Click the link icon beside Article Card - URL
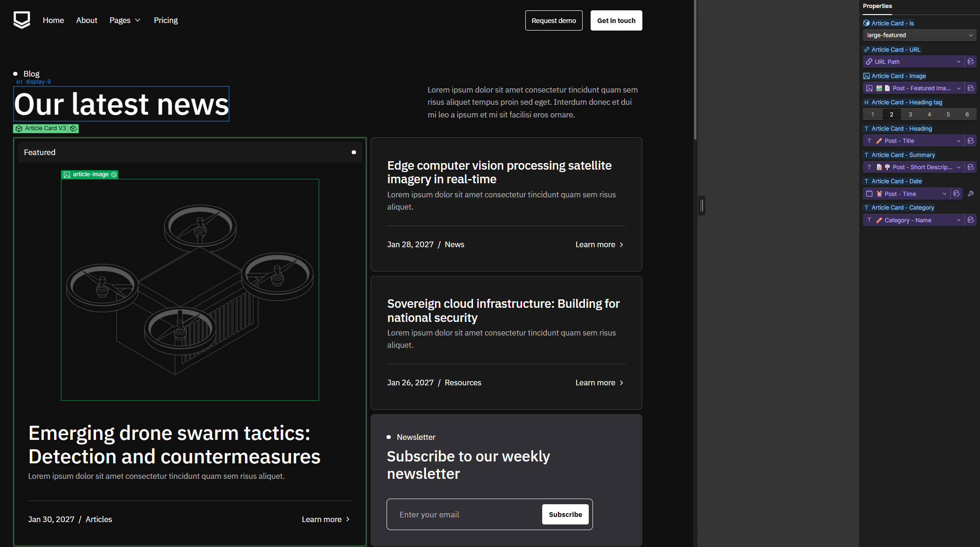The width and height of the screenshot is (980, 547). [x=866, y=49]
